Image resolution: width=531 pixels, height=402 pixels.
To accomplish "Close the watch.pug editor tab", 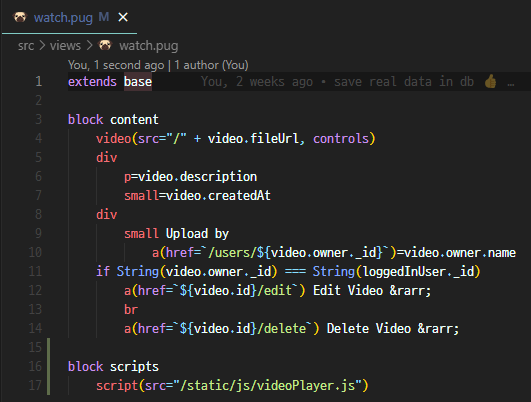I will 123,17.
